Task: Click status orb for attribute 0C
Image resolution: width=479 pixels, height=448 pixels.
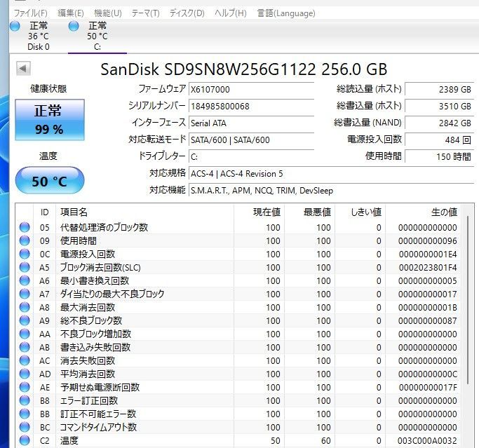Action: 25,254
